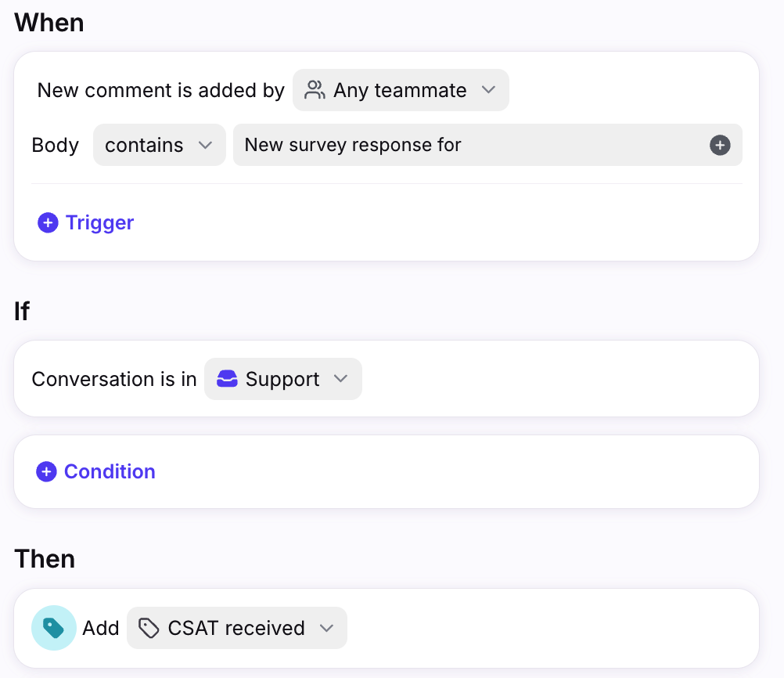
Task: Click the When heading
Action: [49, 23]
